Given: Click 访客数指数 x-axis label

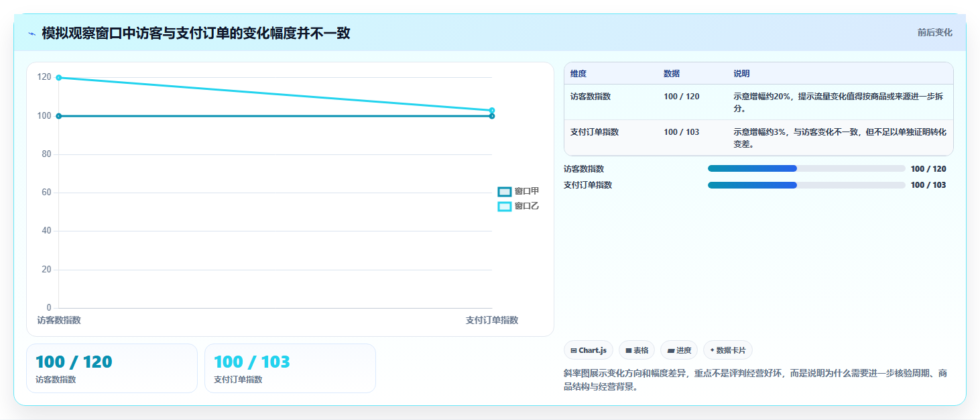Looking at the screenshot, I should click(x=59, y=321).
